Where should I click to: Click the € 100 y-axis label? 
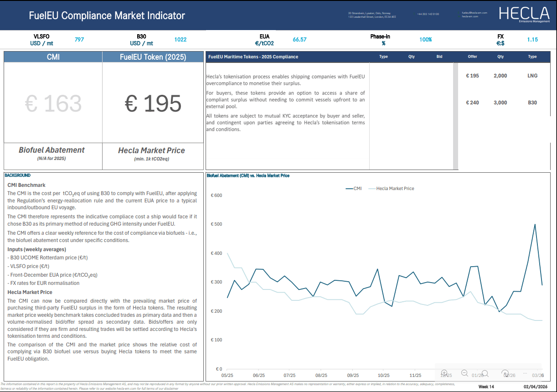click(217, 340)
